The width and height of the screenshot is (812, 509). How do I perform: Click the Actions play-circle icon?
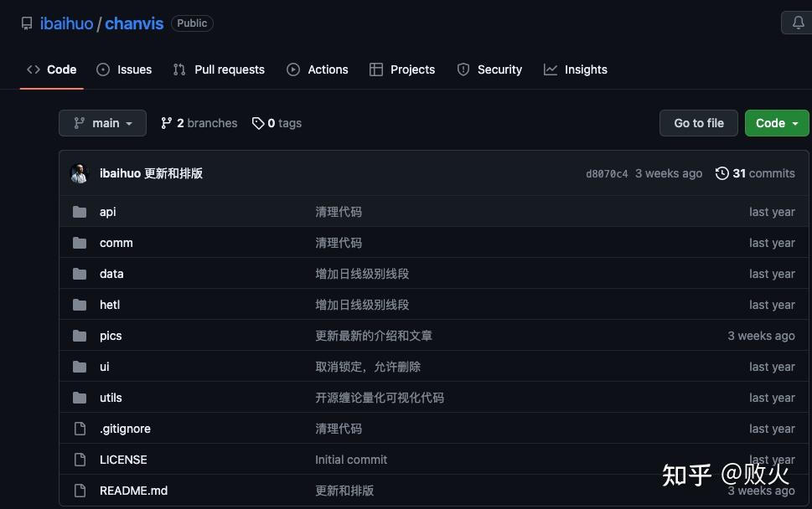tap(293, 69)
